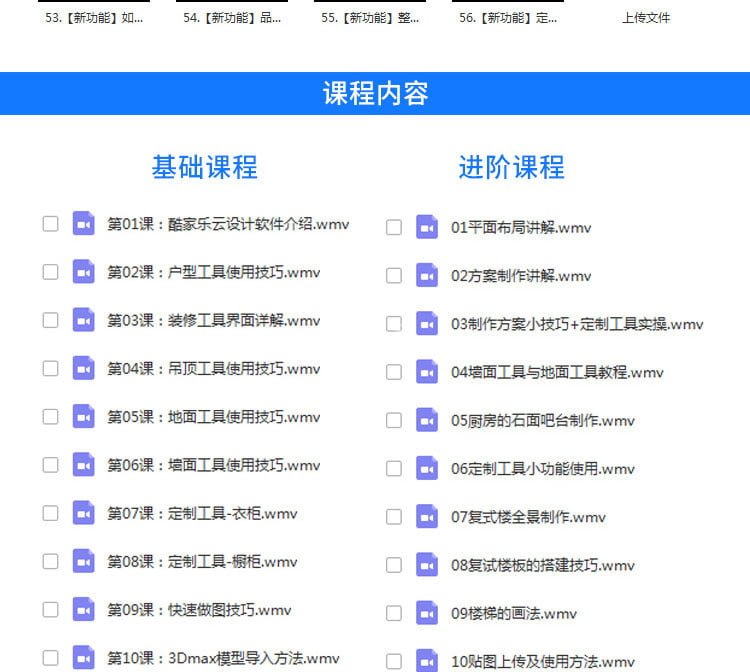Check box beside 第10课 3Dmax模型导入方法.wmv
The height and width of the screenshot is (672, 750).
pyautogui.click(x=50, y=658)
